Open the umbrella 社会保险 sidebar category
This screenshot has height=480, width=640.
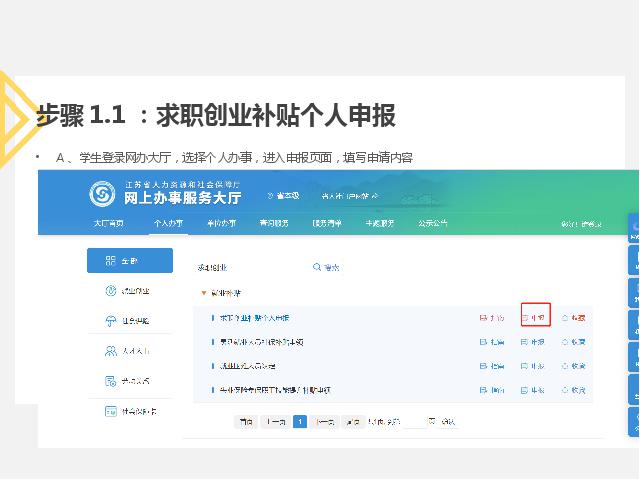click(x=129, y=321)
